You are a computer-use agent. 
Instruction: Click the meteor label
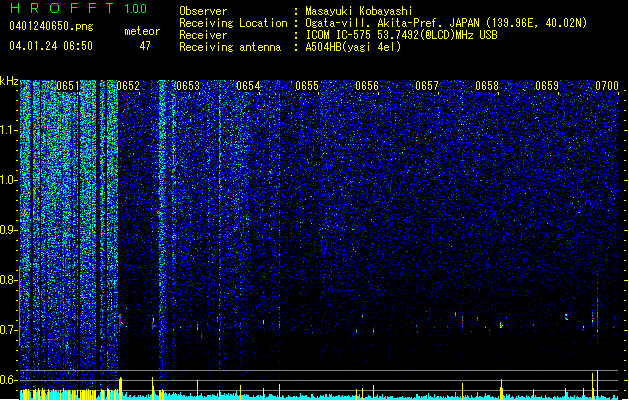[142, 31]
